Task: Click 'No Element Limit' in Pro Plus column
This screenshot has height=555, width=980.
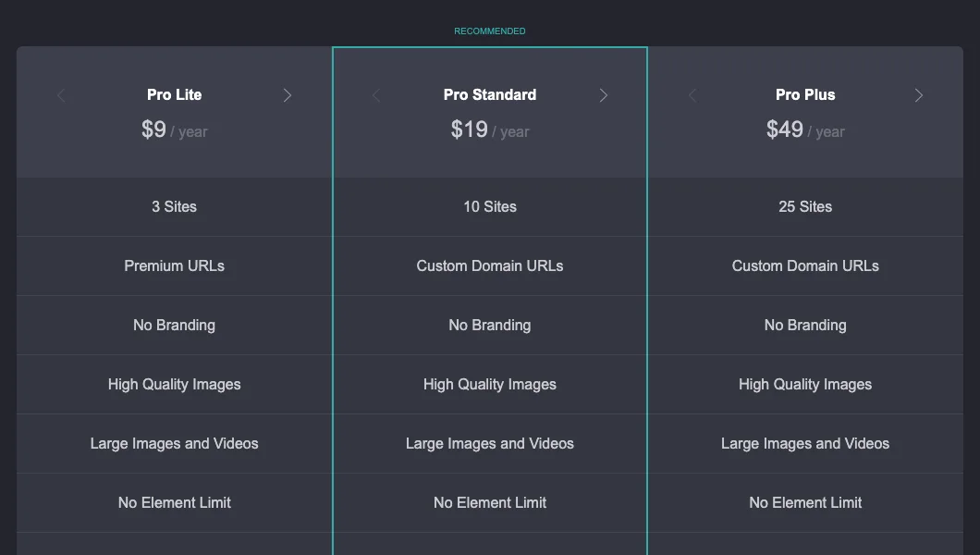Action: pyautogui.click(x=805, y=502)
